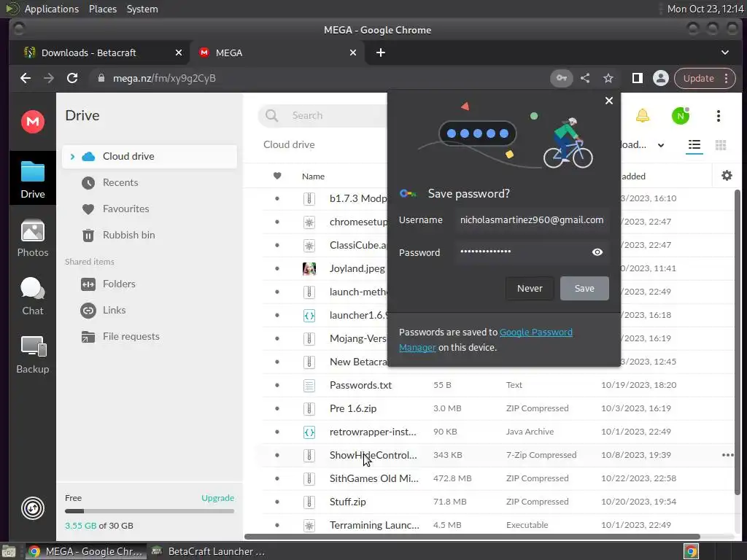Viewport: 747px width, 560px height.
Task: Click the Save password button
Action: [x=584, y=288]
